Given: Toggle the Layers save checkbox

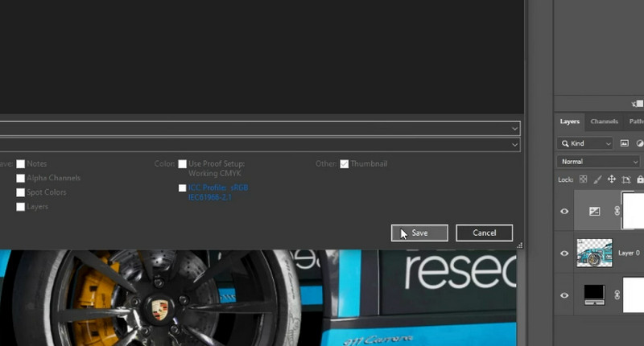Looking at the screenshot, I should coord(21,207).
